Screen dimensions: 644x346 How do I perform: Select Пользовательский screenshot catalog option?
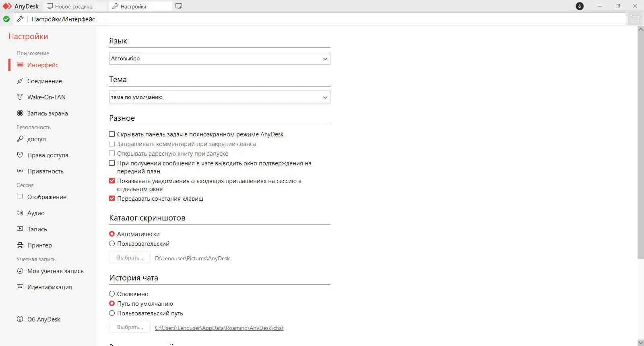(x=112, y=243)
